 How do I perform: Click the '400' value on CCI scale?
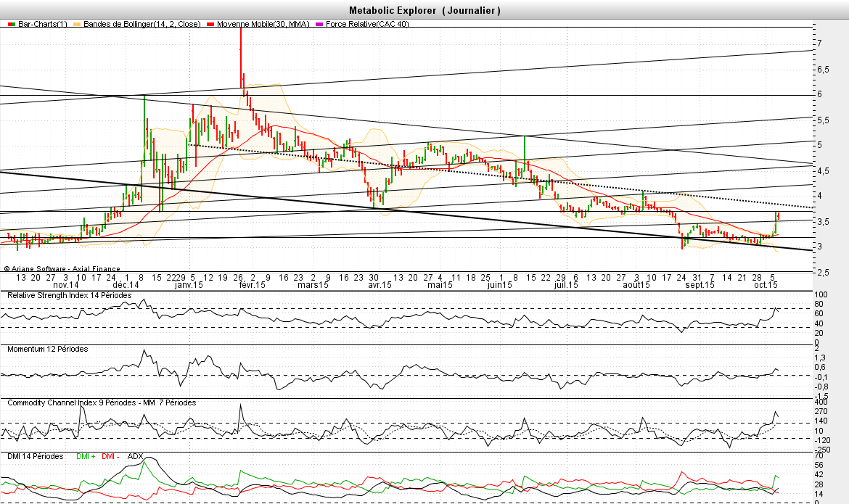pos(821,402)
